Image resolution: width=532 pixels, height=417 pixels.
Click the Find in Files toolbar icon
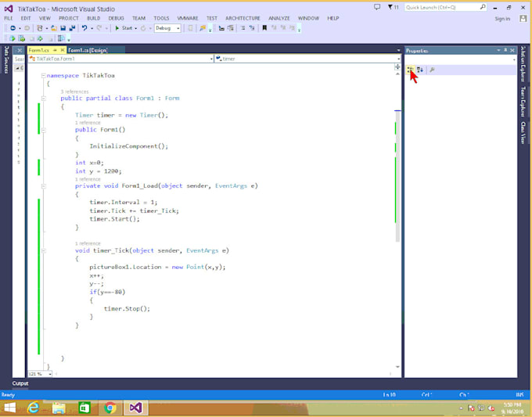point(203,28)
